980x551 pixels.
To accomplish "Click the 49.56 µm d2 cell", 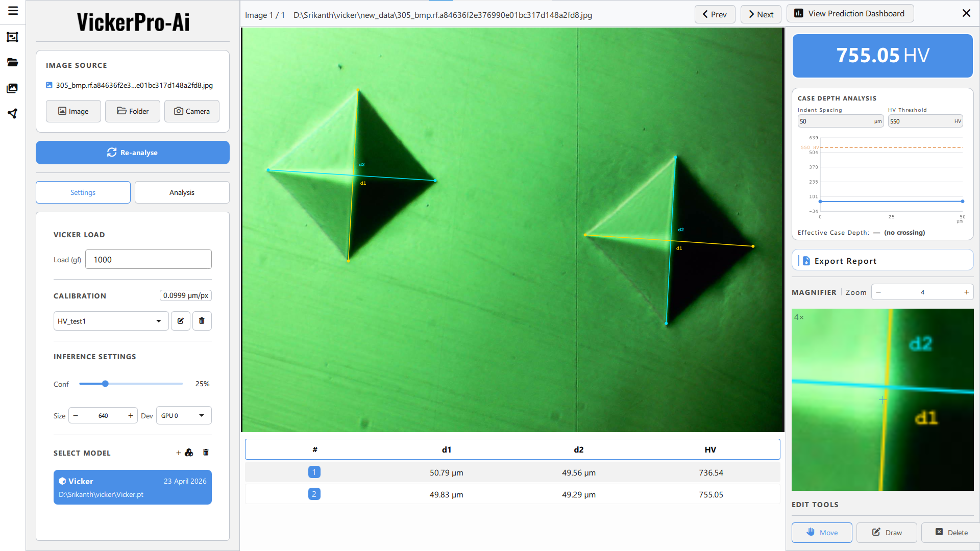I will [579, 473].
